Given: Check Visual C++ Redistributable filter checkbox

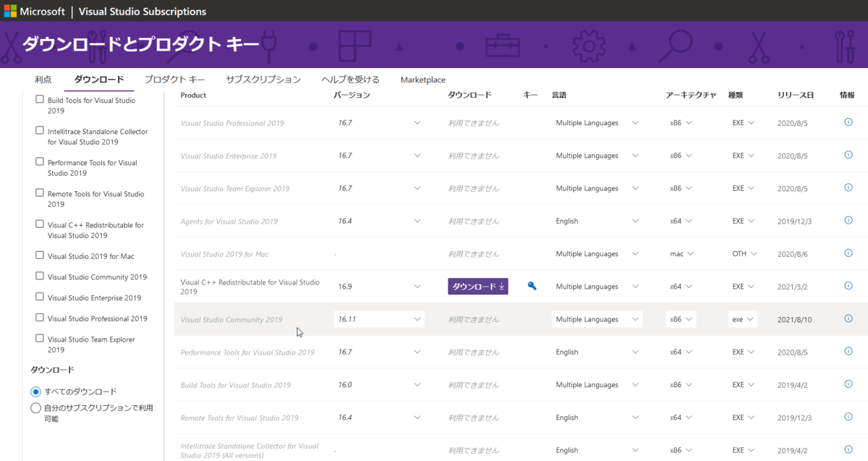Looking at the screenshot, I should coord(40,224).
